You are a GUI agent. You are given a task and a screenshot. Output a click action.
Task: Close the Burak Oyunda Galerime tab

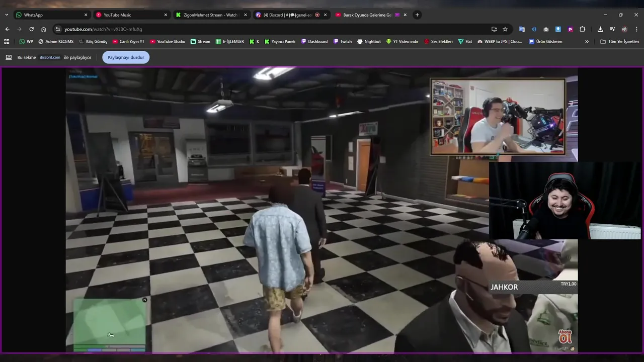pyautogui.click(x=405, y=15)
